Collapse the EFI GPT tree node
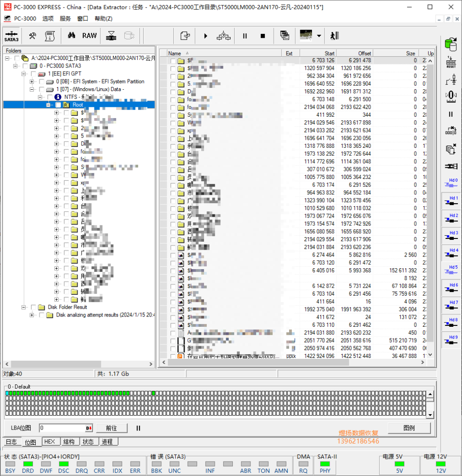The height and width of the screenshot is (476, 462). pyautogui.click(x=23, y=74)
